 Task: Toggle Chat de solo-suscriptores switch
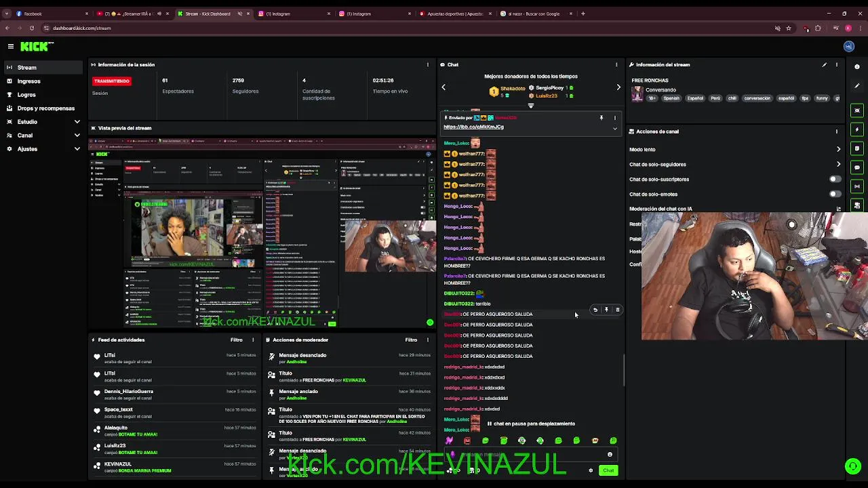point(835,179)
